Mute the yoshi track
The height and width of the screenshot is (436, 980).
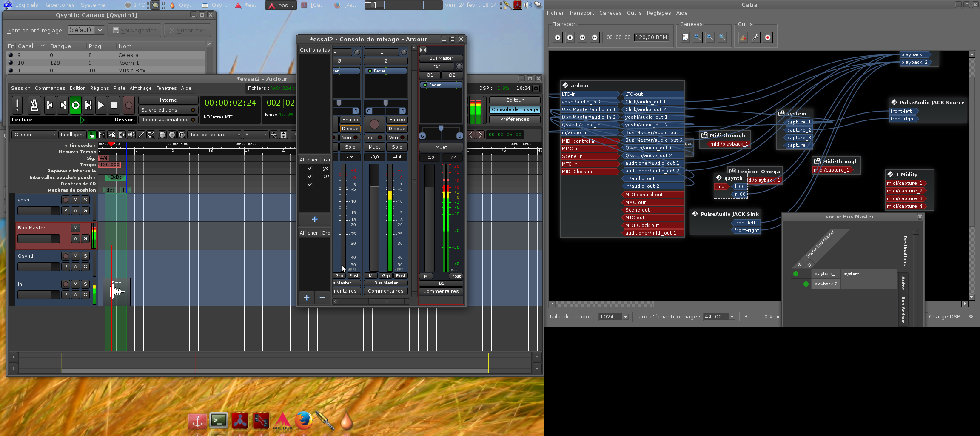pyautogui.click(x=75, y=200)
